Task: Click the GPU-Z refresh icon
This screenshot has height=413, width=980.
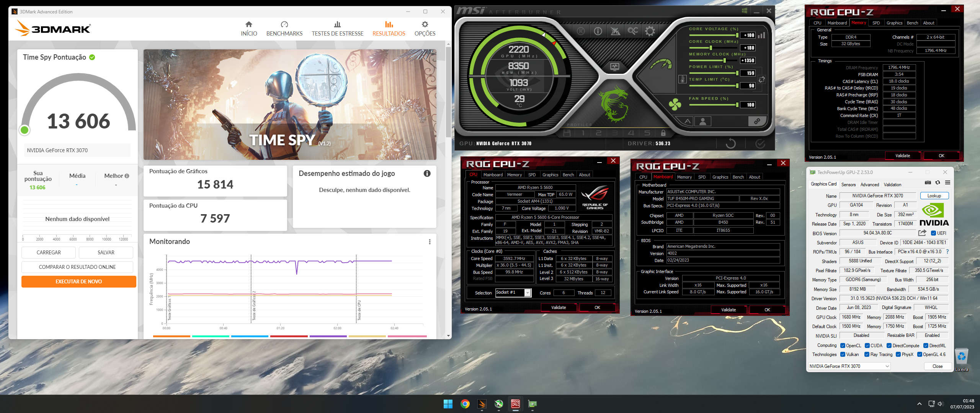Action: (938, 182)
